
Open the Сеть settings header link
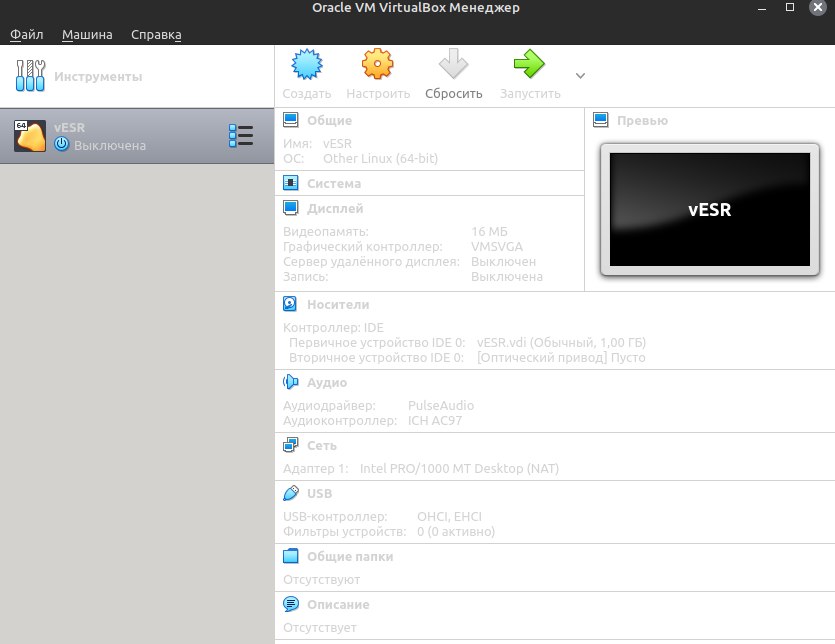coord(322,445)
